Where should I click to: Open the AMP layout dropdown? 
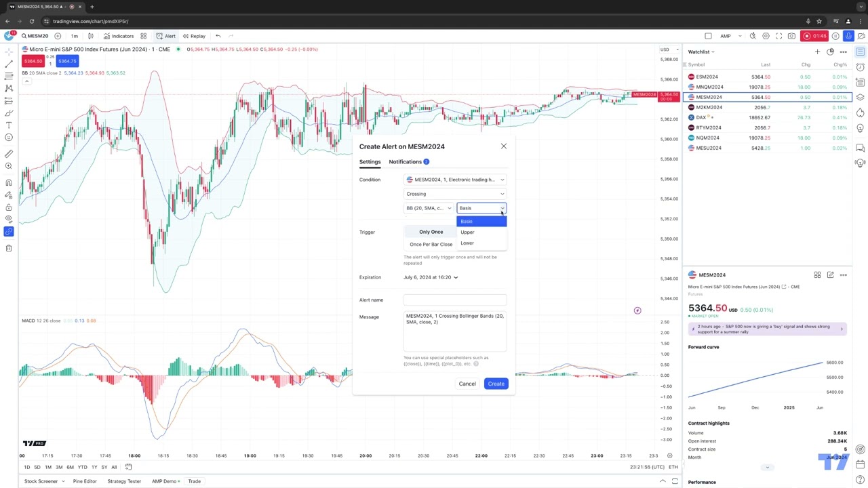(731, 36)
